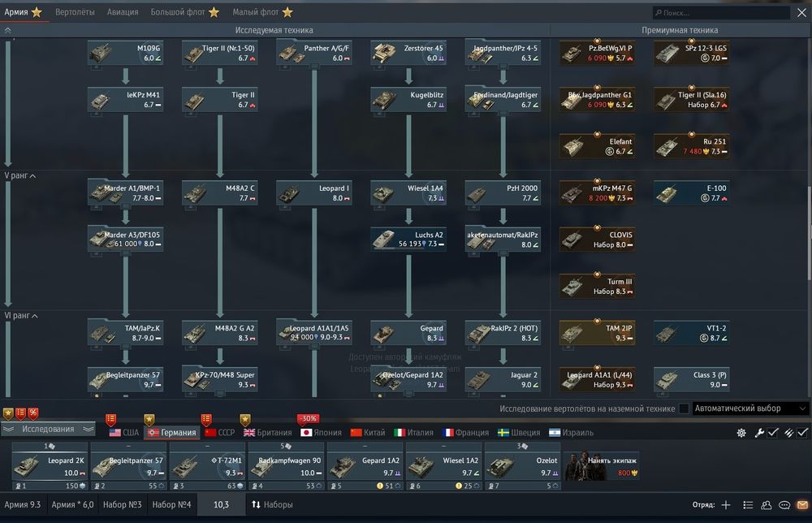Choose the Армия 9.3 preset
The height and width of the screenshot is (523, 812).
point(23,504)
